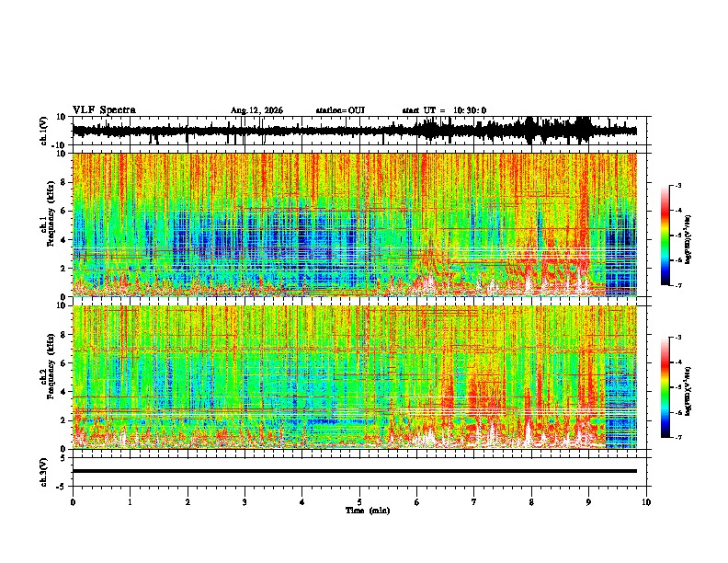Click the '2' kHz tick on ch.2

tap(64, 420)
